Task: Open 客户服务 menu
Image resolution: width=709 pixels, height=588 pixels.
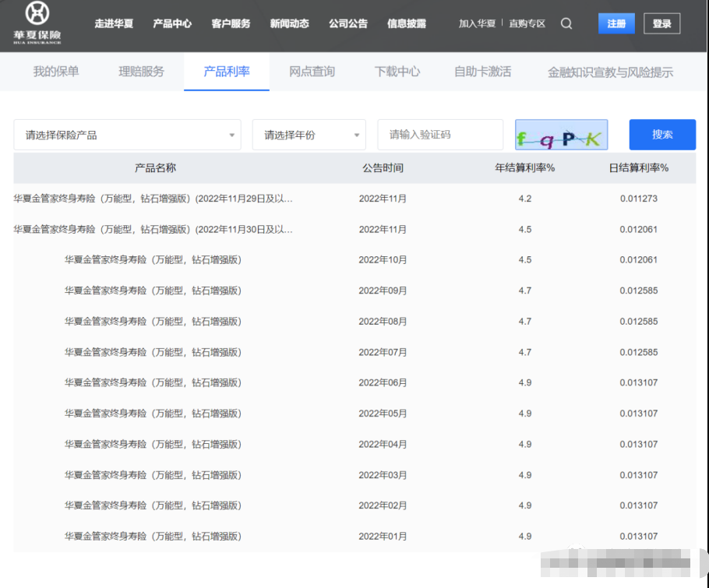Action: (231, 23)
